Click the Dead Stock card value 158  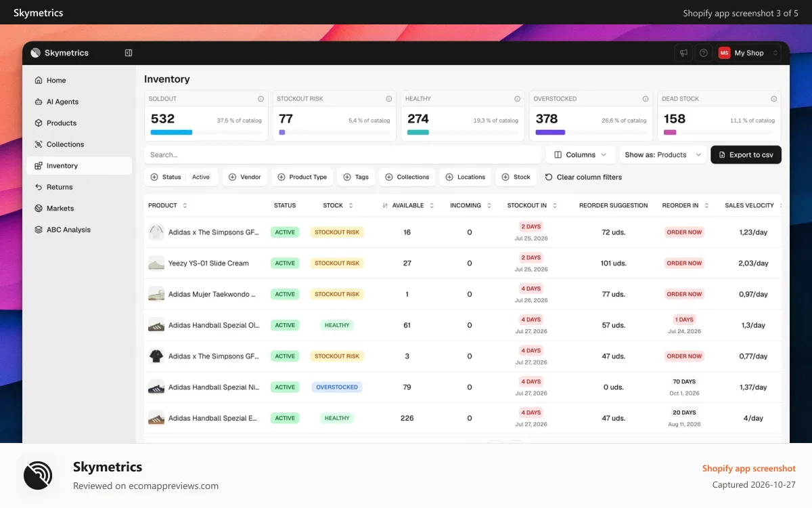click(x=675, y=119)
